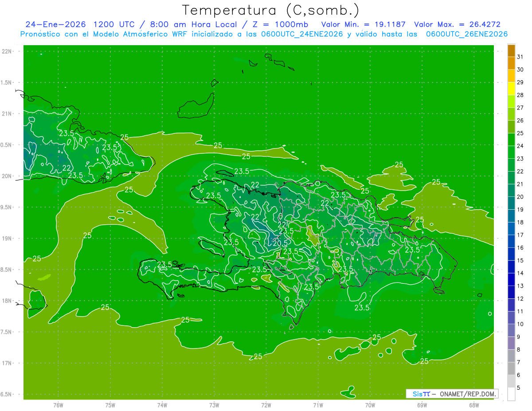532x411 pixels.
Task: Click the purple swatch between 8 and 9
Action: click(511, 344)
